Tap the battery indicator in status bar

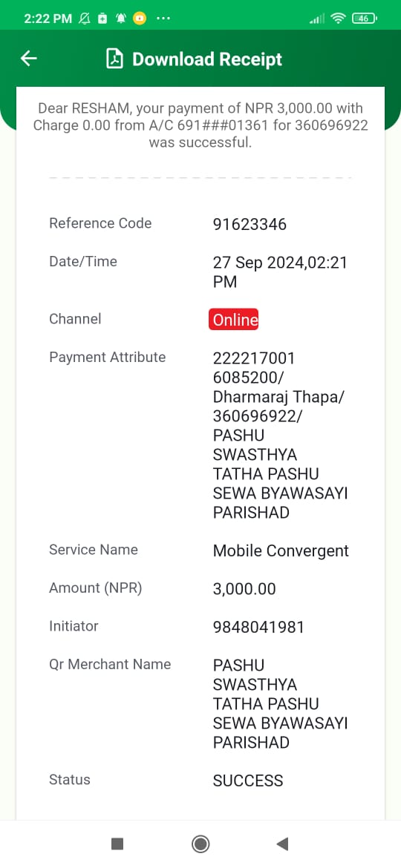(x=364, y=19)
